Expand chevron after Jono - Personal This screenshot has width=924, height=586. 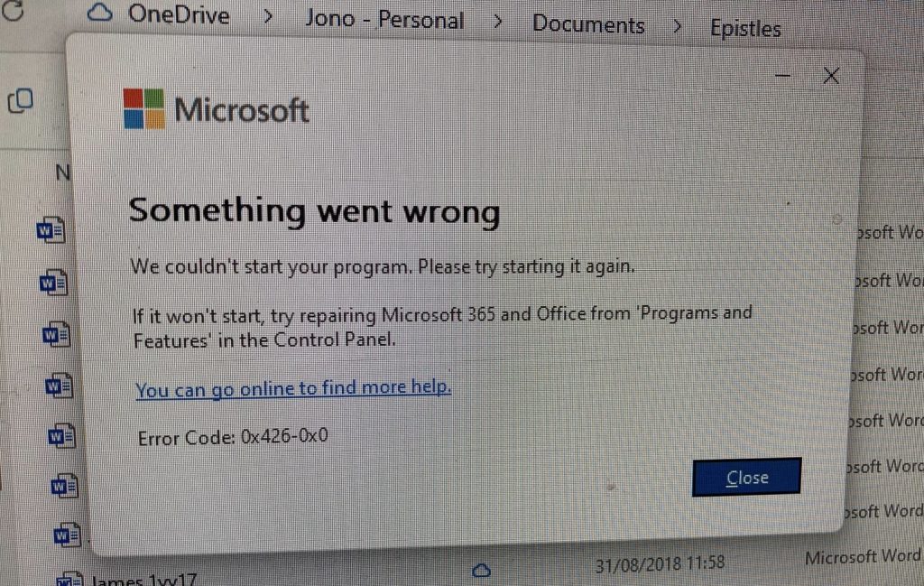click(498, 22)
